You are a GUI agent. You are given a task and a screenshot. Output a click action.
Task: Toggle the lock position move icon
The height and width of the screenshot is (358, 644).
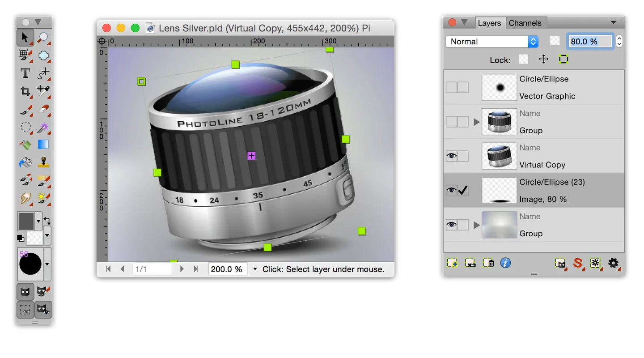click(543, 59)
